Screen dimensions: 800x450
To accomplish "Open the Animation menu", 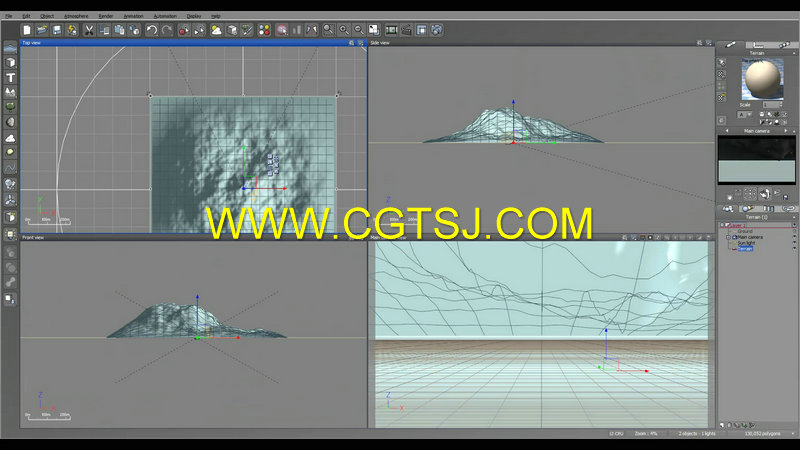I will coord(134,16).
